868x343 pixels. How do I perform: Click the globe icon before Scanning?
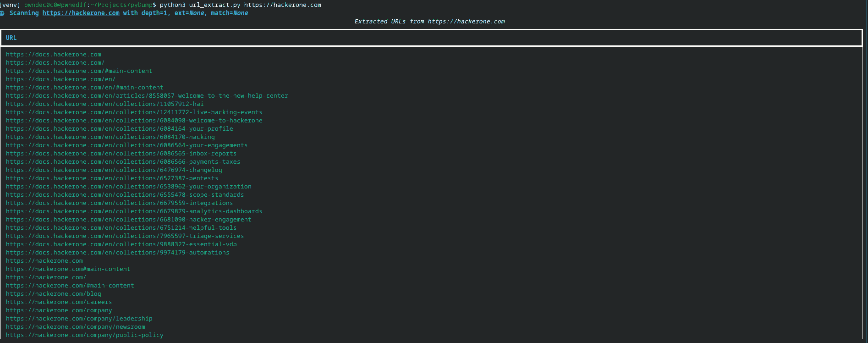click(x=2, y=13)
